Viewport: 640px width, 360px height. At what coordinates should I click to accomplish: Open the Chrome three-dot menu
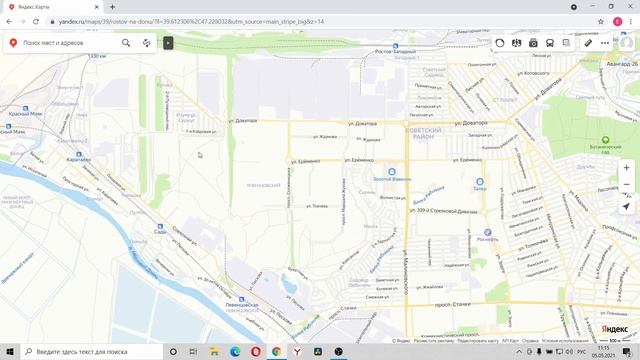click(631, 22)
